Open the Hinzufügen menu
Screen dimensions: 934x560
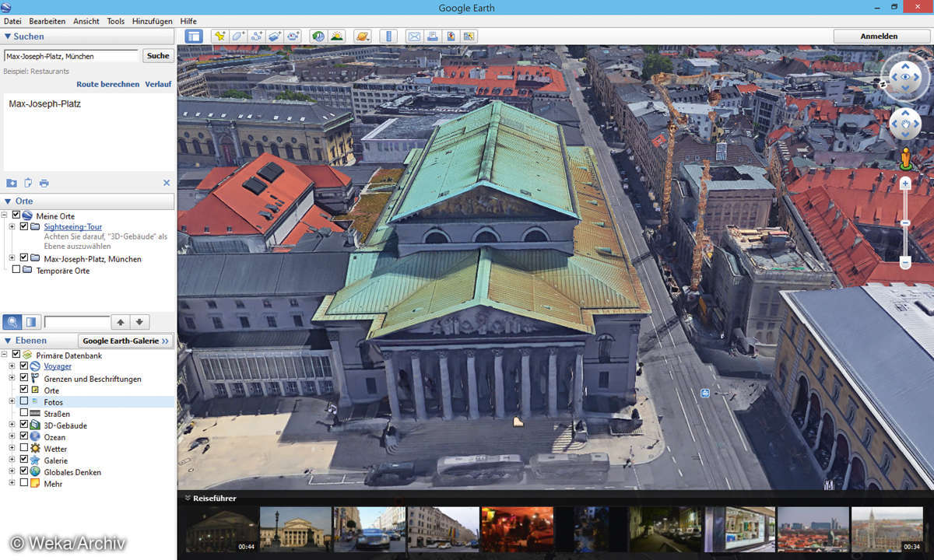click(153, 21)
